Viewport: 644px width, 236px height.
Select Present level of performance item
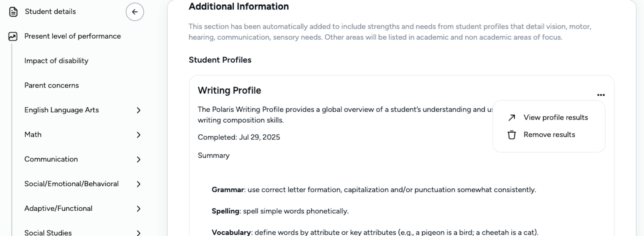pyautogui.click(x=72, y=36)
